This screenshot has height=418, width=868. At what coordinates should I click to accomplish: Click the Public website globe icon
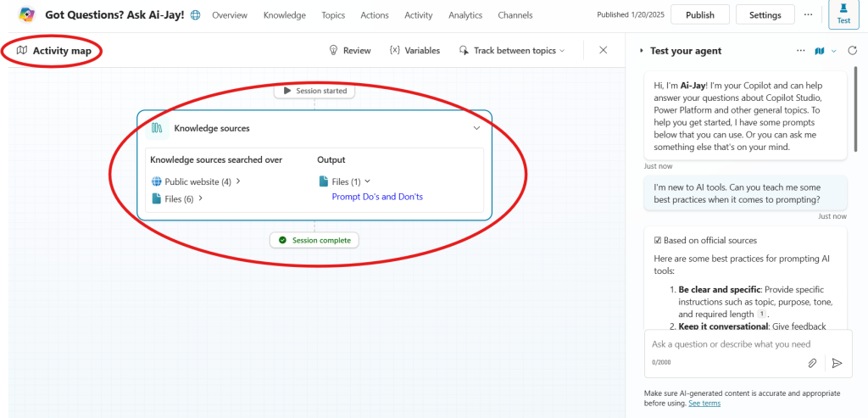(x=156, y=181)
